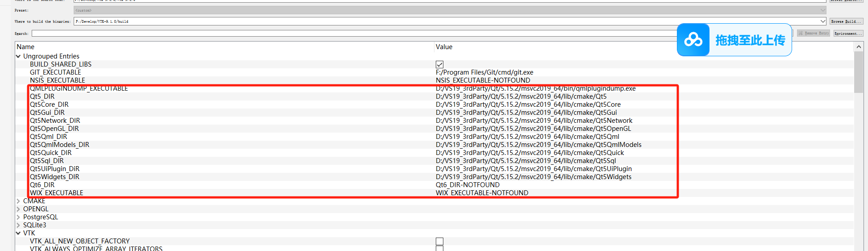Open the Environment... dialog button
This screenshot has width=868, height=251.
point(848,33)
